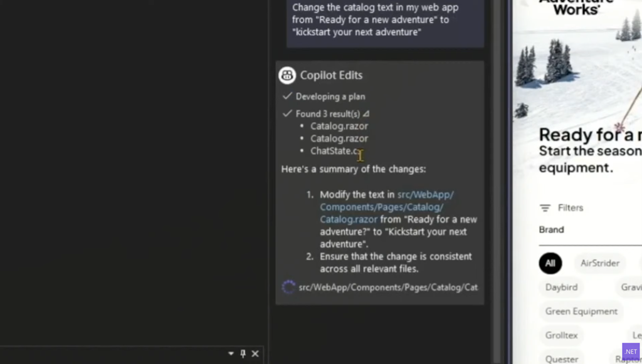Open the tool window options dropdown arrow

[x=231, y=354]
